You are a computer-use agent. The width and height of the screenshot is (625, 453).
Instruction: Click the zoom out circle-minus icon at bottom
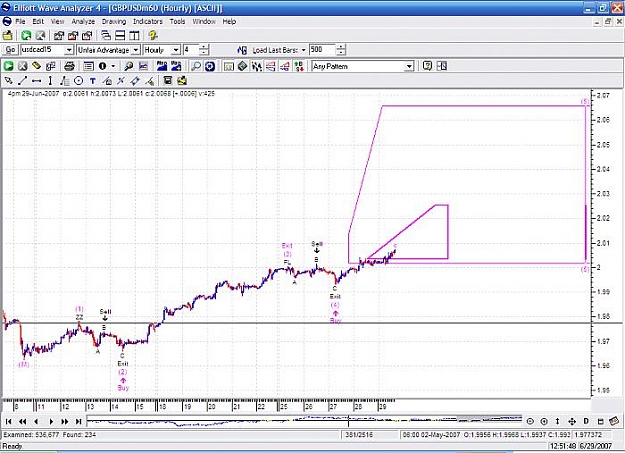(530, 421)
